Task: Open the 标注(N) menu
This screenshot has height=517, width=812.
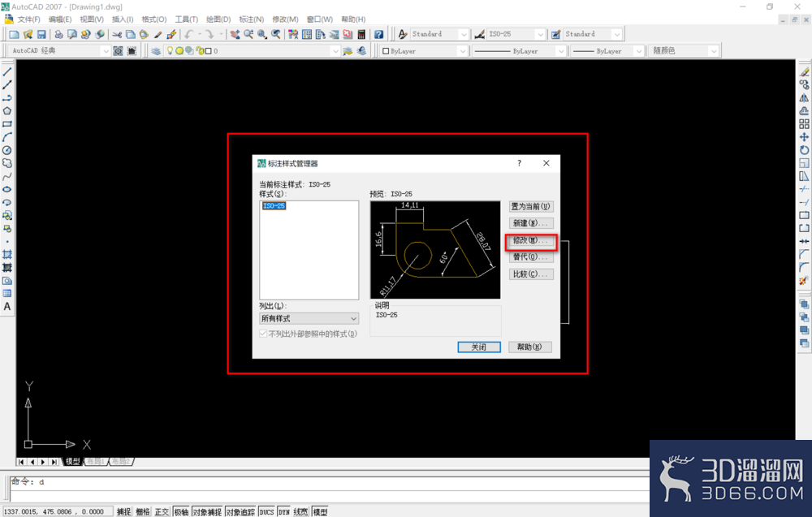Action: click(x=252, y=19)
